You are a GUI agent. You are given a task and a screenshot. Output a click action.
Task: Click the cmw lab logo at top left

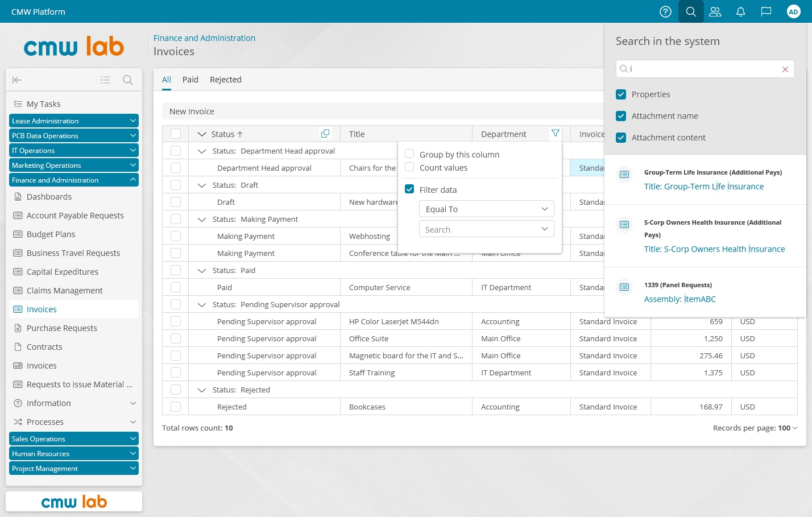74,46
